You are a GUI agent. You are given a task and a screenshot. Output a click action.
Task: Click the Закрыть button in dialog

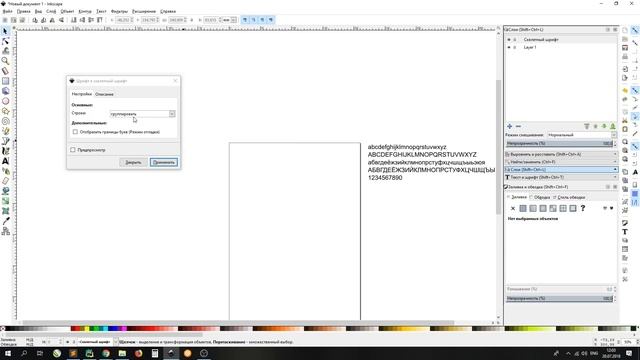point(133,162)
